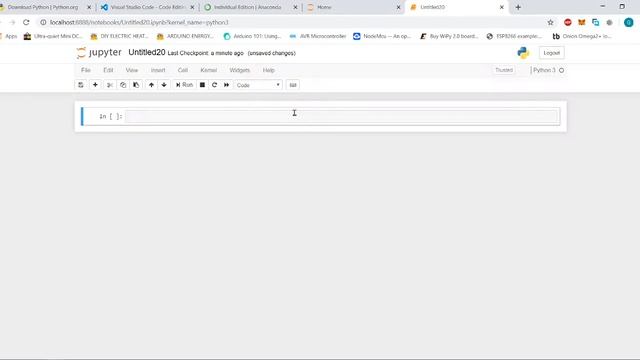Click the gray extension icon in toolbar
This screenshot has width=640, height=360.
click(x=609, y=22)
